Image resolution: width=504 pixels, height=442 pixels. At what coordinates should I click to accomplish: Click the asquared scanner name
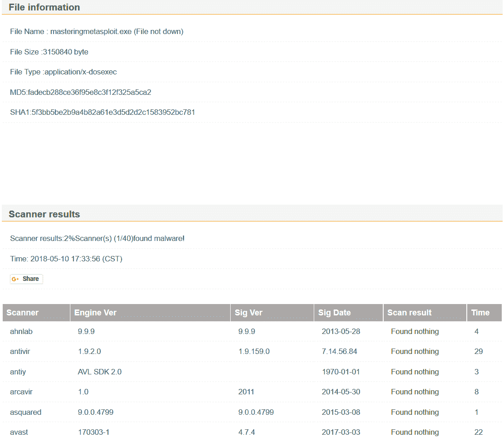[x=26, y=412]
